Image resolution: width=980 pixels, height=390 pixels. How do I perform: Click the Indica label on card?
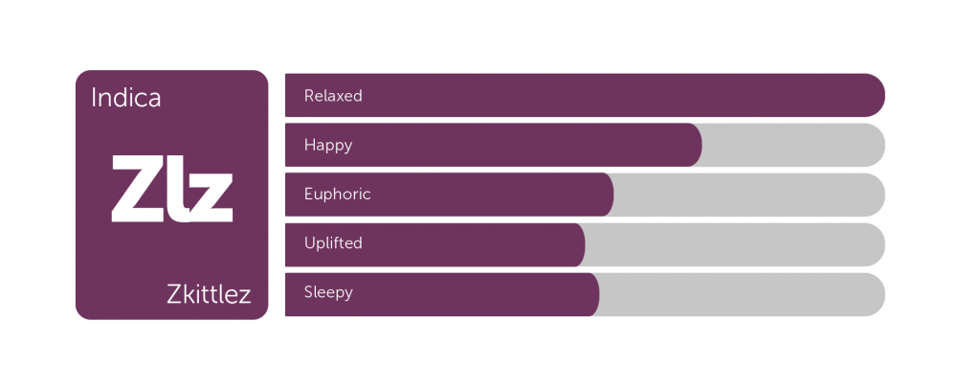tap(126, 99)
